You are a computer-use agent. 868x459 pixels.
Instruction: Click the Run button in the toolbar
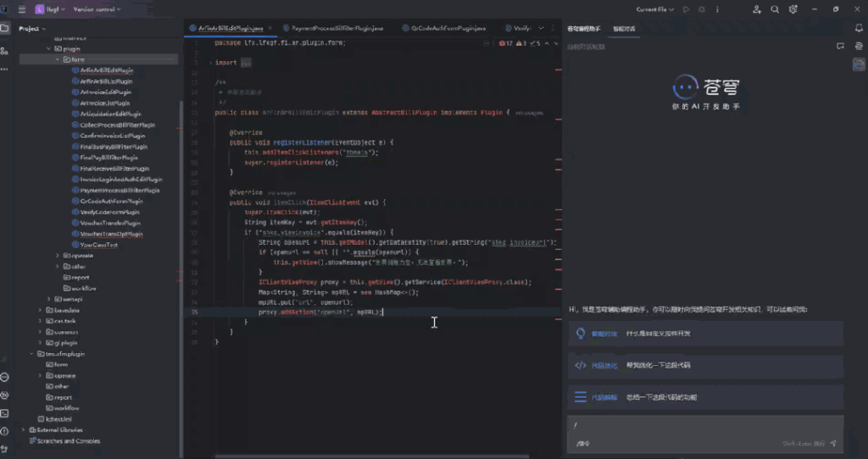point(686,9)
